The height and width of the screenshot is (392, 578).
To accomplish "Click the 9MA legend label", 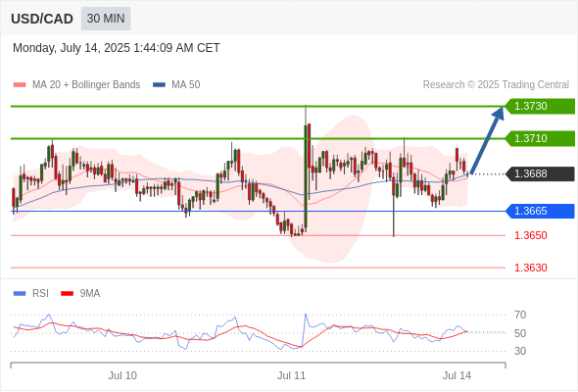I will click(x=90, y=294).
